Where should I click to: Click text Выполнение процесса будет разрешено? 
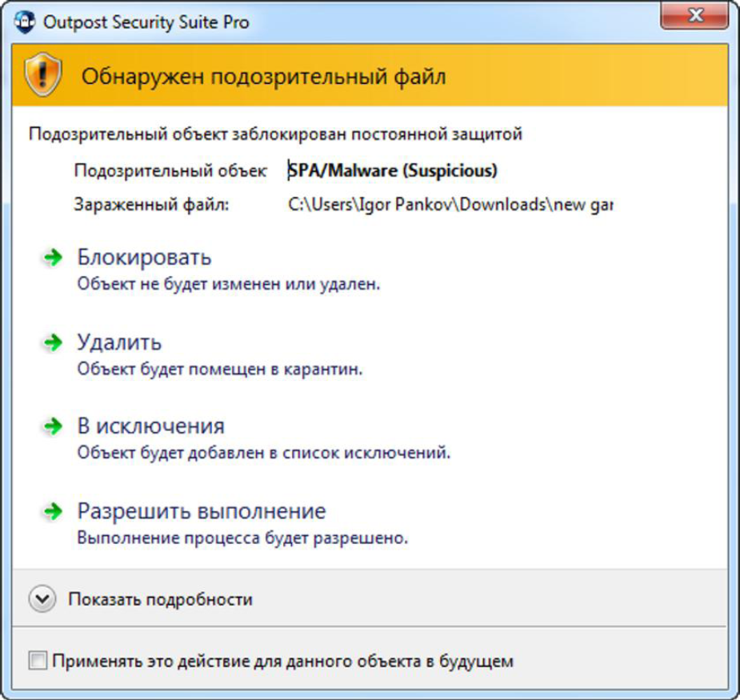[242, 538]
